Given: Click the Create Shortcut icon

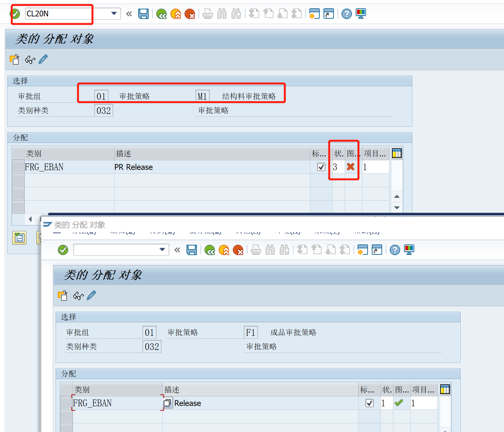Looking at the screenshot, I should click(x=328, y=14).
